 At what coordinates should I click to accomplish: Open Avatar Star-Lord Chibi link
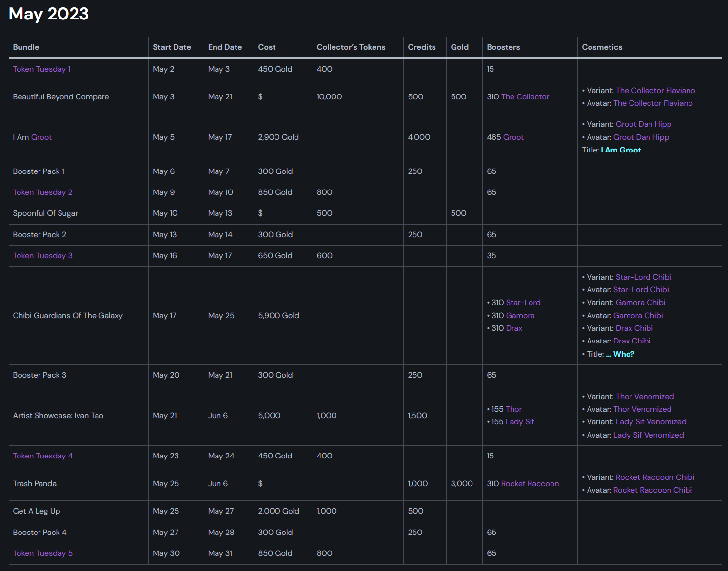coord(641,290)
